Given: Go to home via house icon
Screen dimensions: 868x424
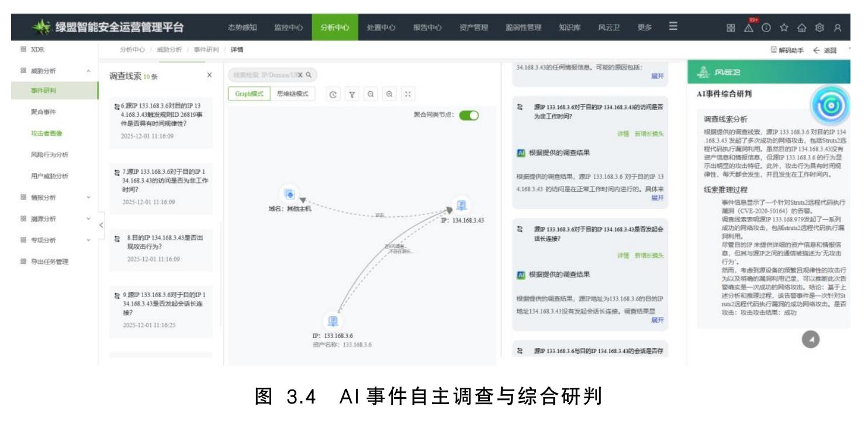Looking at the screenshot, I should pyautogui.click(x=801, y=27).
